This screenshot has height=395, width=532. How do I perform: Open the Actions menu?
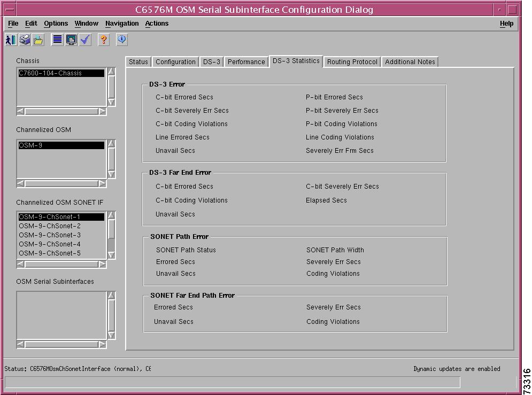[157, 24]
